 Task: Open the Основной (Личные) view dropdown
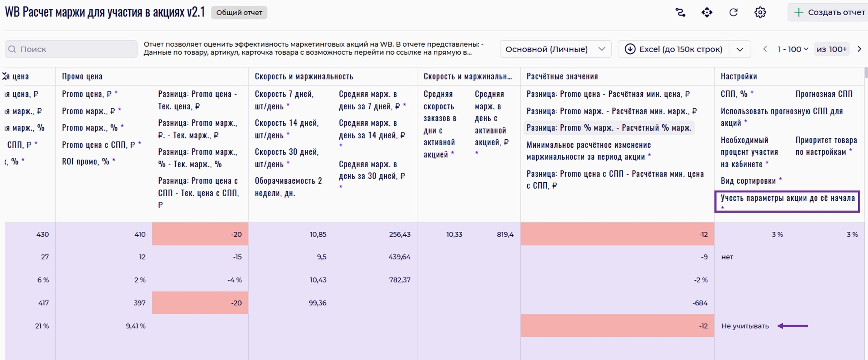tap(555, 49)
